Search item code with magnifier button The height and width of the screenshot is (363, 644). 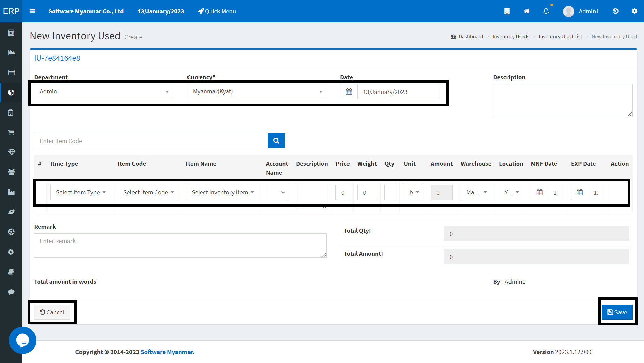pyautogui.click(x=276, y=141)
